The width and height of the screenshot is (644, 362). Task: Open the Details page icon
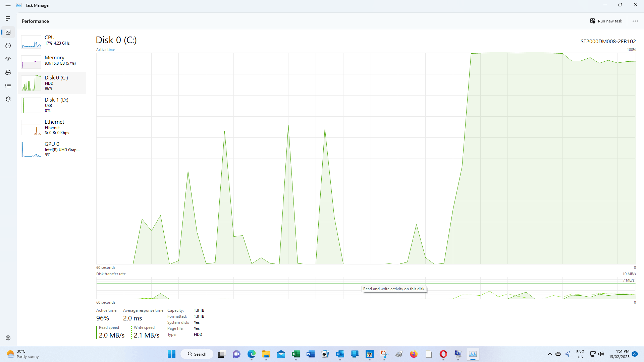[8, 86]
